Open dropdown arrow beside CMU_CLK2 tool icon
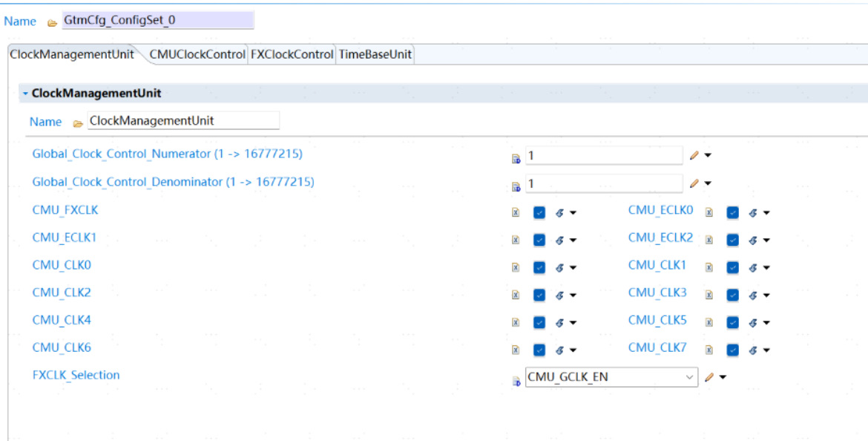Screen dimensions: 868x441 [573, 295]
